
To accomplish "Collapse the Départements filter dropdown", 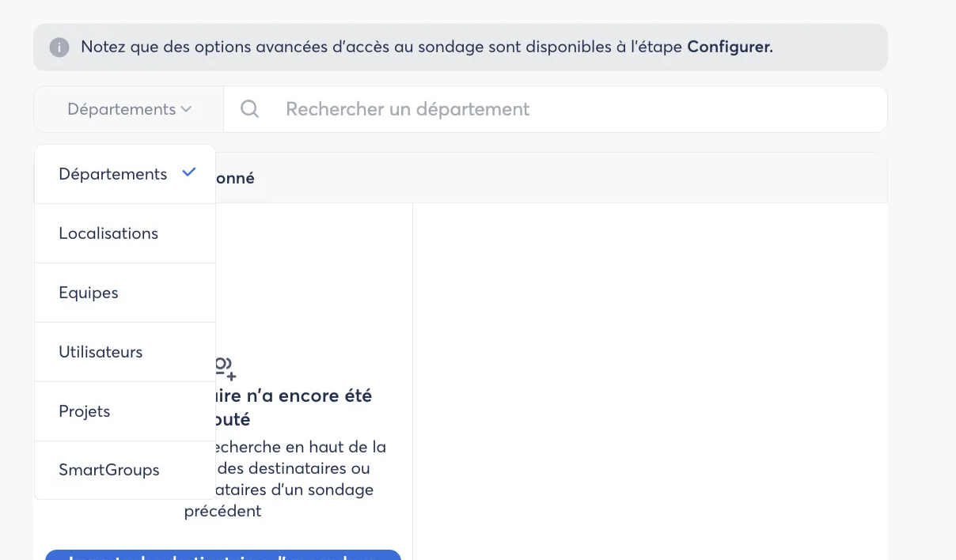I will 129,109.
